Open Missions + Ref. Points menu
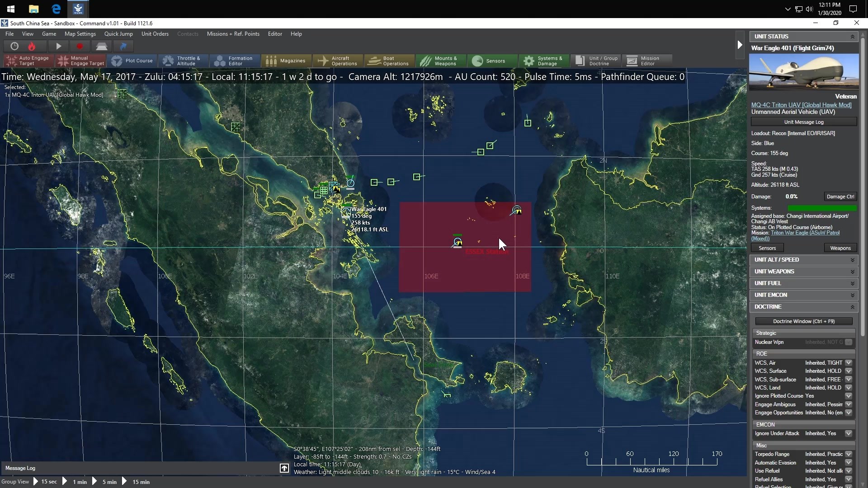The image size is (868, 488). point(233,34)
